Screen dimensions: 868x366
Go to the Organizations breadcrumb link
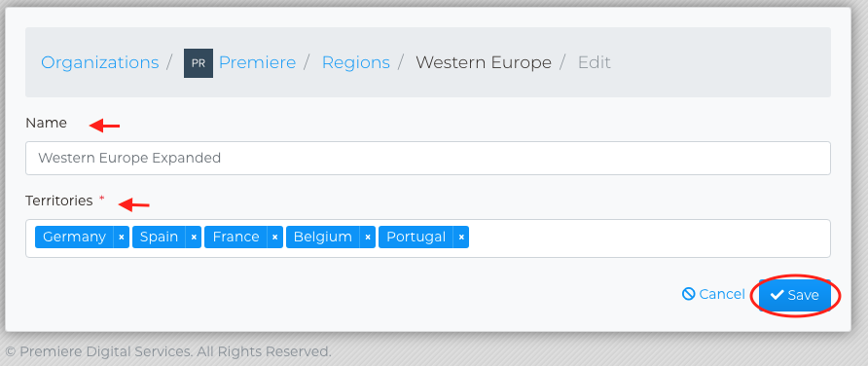click(99, 62)
